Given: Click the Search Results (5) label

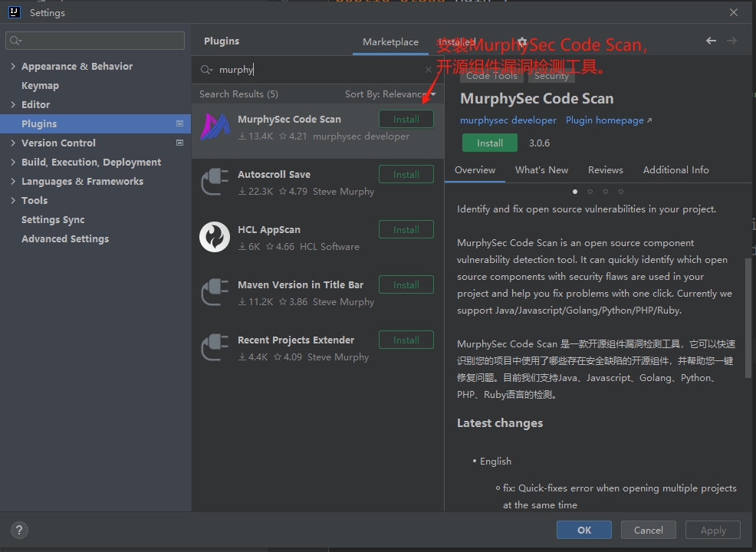Looking at the screenshot, I should (238, 94).
